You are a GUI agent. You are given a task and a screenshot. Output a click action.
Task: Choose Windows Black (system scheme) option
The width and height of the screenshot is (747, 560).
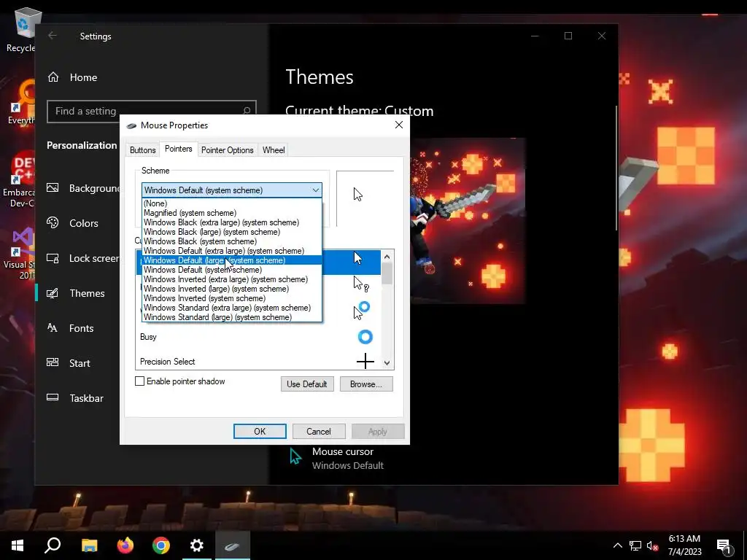(x=232, y=241)
